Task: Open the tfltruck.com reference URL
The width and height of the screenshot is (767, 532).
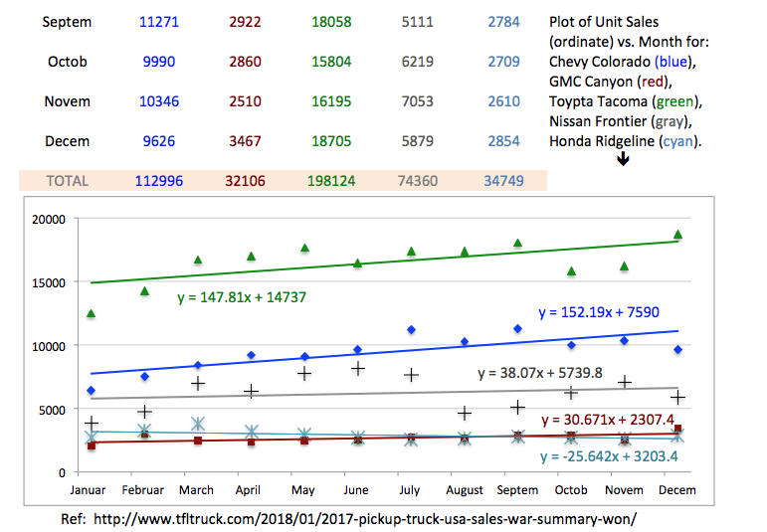Action: pyautogui.click(x=365, y=519)
